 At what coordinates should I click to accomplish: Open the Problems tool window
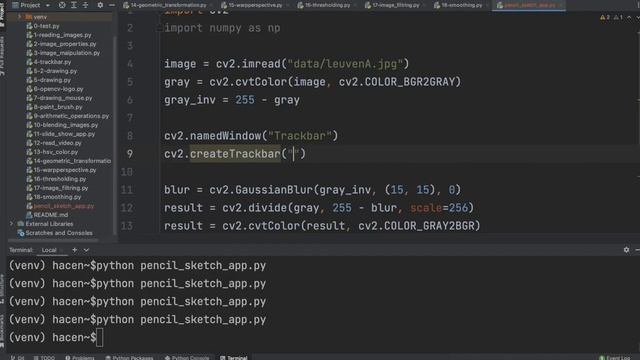click(x=80, y=358)
